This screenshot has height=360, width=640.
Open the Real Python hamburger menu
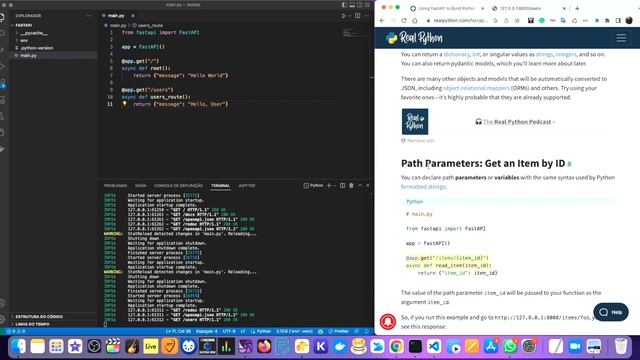[621, 38]
